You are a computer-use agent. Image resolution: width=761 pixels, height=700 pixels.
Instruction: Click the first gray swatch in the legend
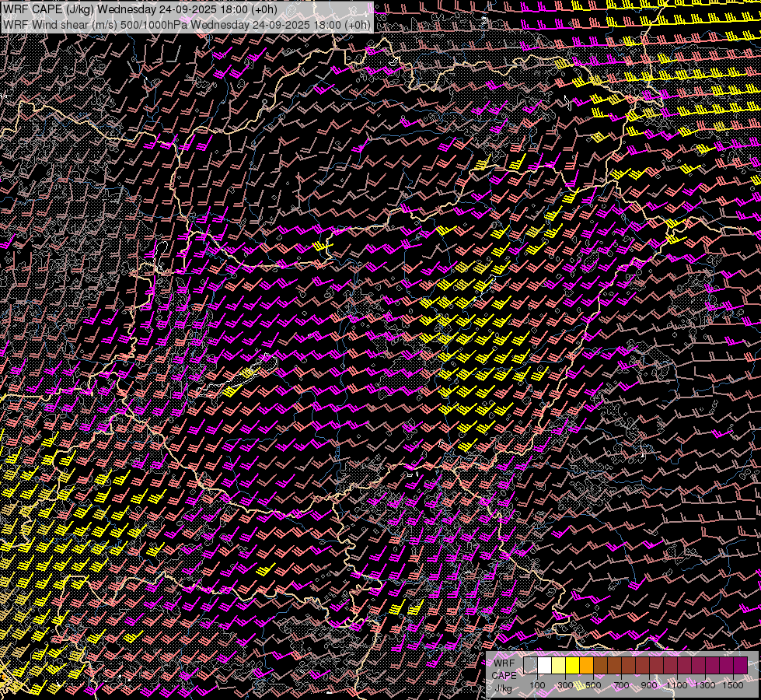(530, 665)
